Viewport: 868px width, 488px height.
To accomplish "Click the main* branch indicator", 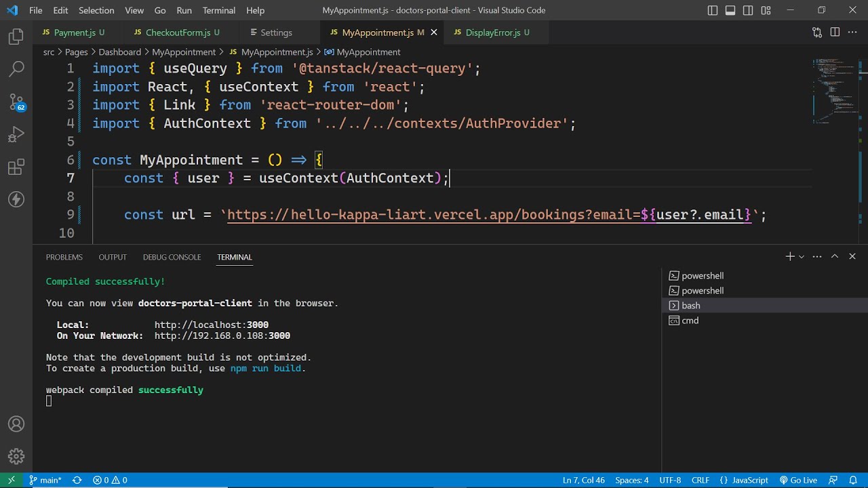I will click(45, 480).
